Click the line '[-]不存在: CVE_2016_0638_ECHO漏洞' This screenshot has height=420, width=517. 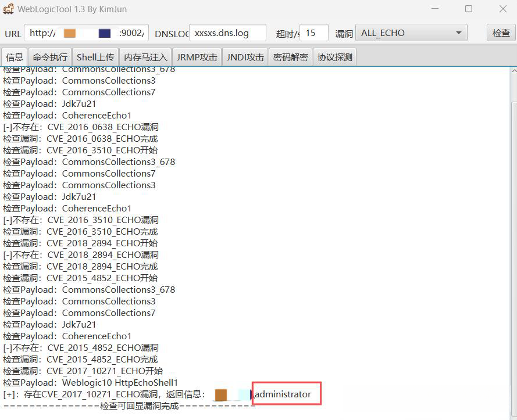[x=81, y=127]
